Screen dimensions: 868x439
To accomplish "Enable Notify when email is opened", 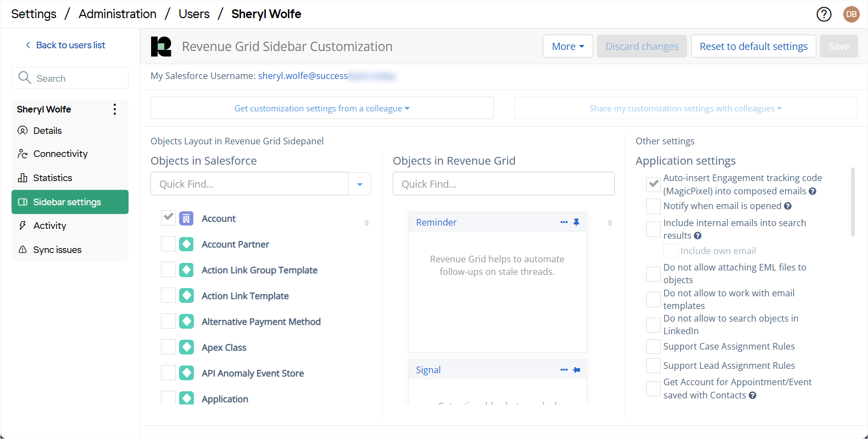I will pyautogui.click(x=653, y=206).
